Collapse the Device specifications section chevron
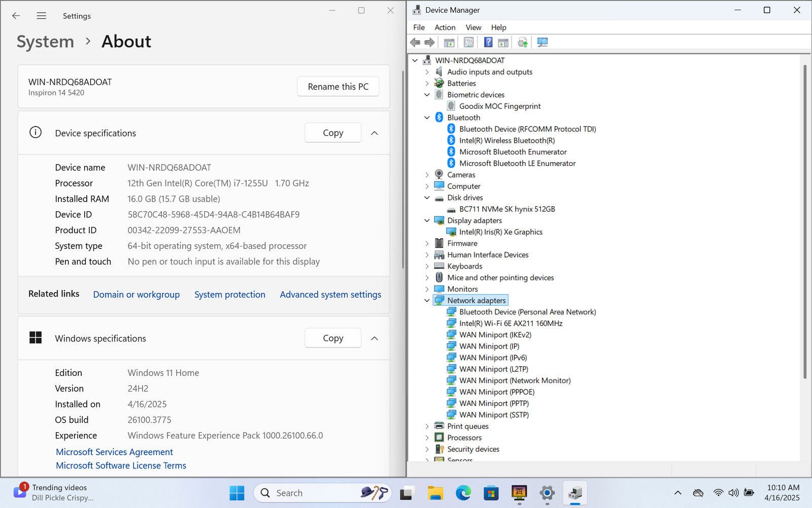This screenshot has height=508, width=812. (375, 133)
